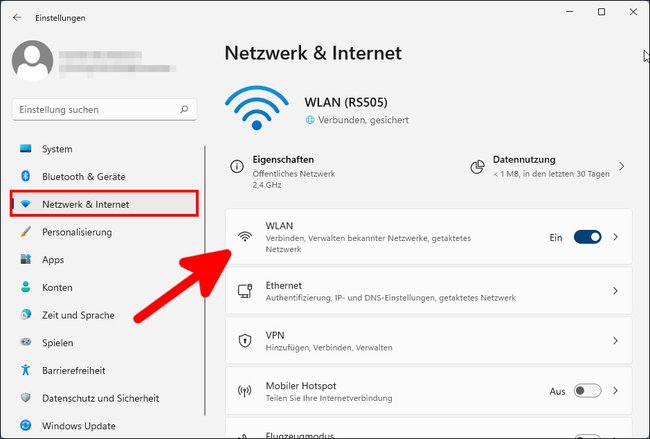This screenshot has height=439, width=650.
Task: Open Windows Update in the sidebar
Action: pos(104,426)
